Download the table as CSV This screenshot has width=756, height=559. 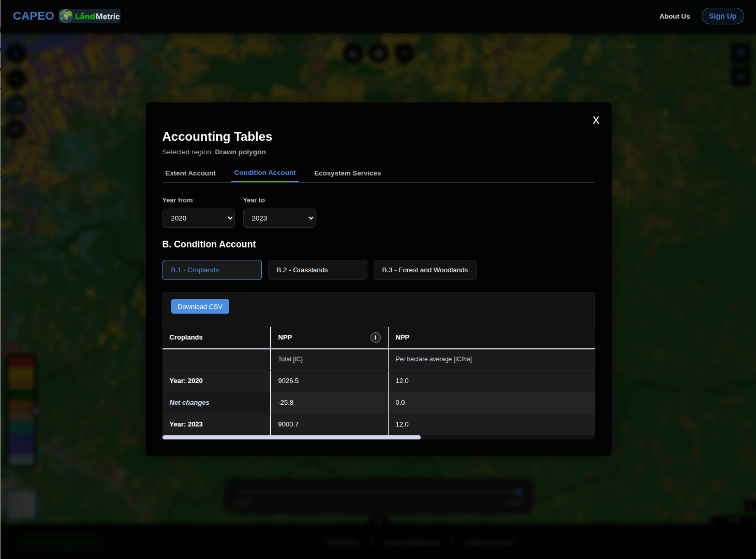[200, 306]
